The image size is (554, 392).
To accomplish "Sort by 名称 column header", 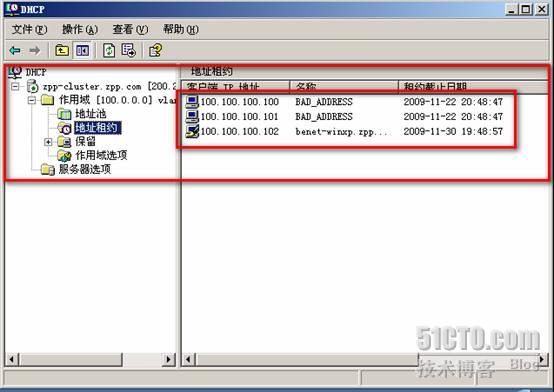I will click(x=344, y=87).
